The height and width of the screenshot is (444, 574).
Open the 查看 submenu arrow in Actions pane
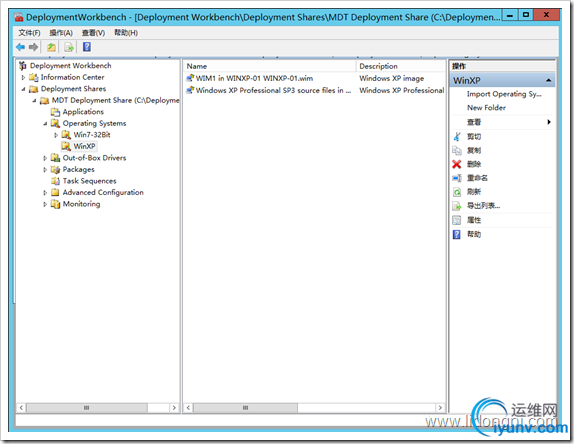tap(549, 122)
